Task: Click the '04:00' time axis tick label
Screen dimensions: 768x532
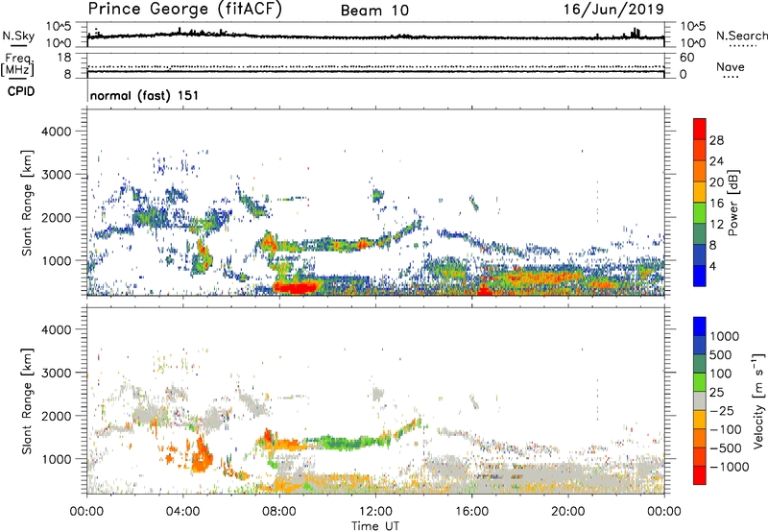Action: tap(183, 512)
